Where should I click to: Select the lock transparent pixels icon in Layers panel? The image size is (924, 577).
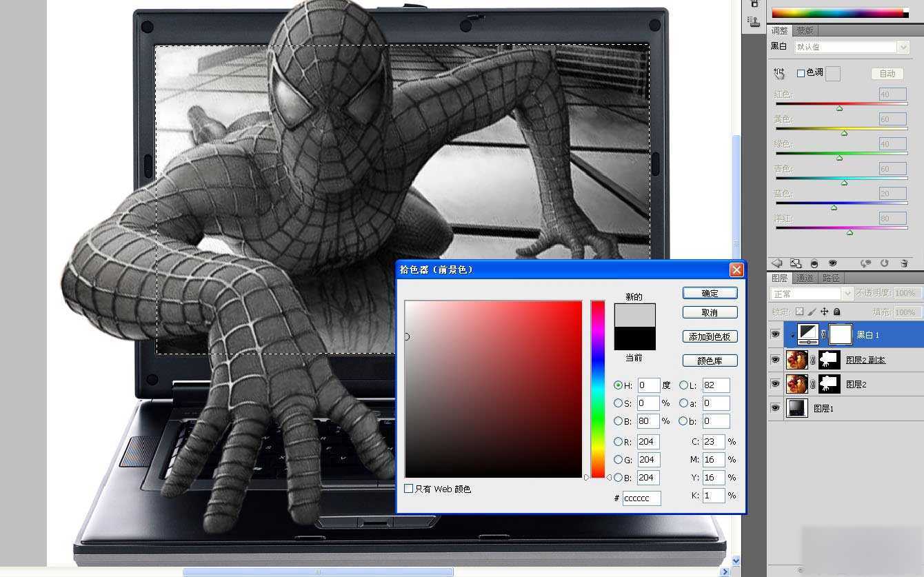point(799,312)
